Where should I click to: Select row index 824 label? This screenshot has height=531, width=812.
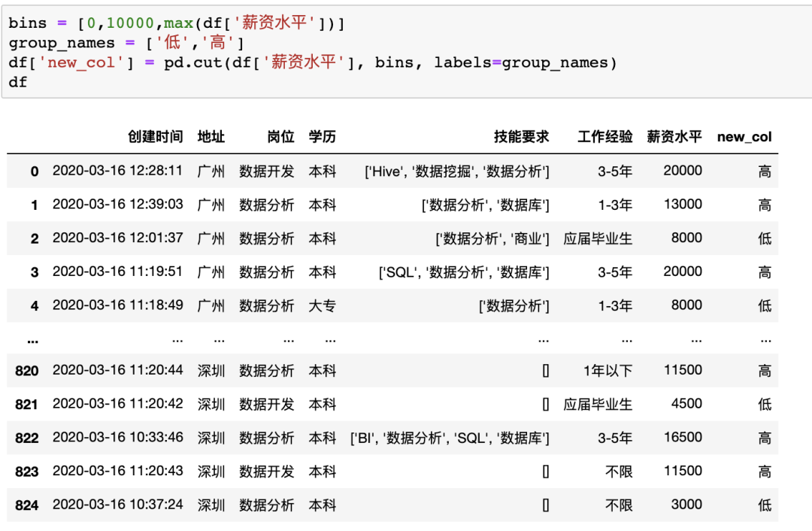point(27,505)
